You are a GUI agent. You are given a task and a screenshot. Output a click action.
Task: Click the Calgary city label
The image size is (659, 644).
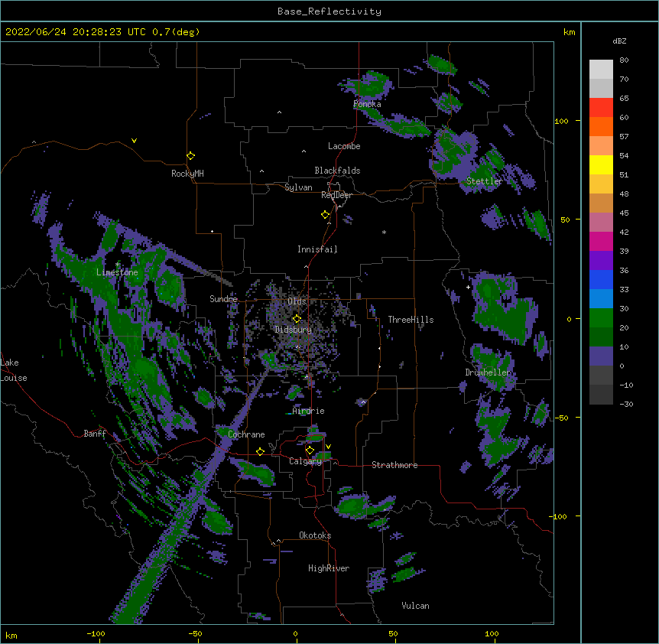tap(305, 461)
